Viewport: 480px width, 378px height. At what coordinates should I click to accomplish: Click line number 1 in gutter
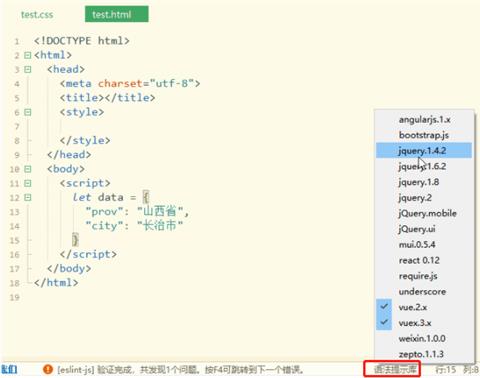point(17,42)
